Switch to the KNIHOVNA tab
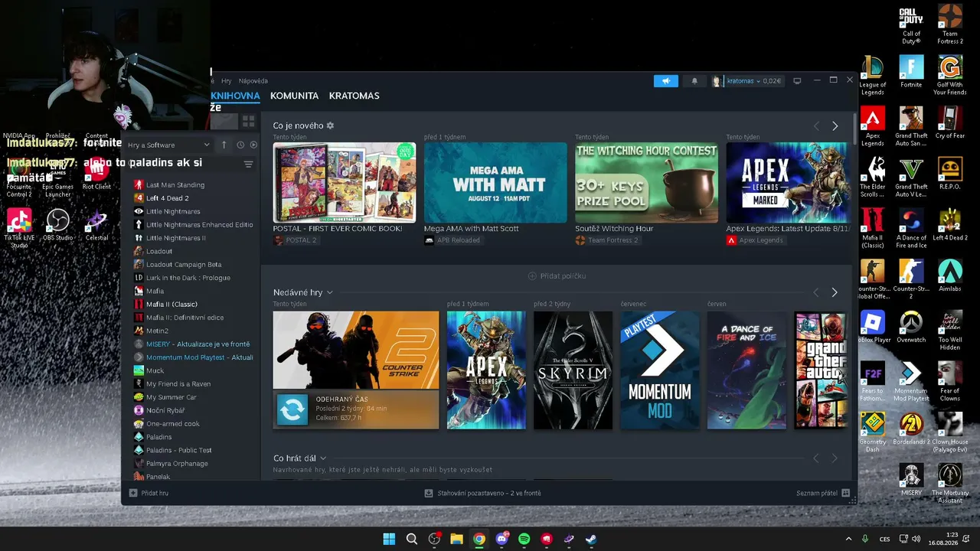 click(235, 96)
